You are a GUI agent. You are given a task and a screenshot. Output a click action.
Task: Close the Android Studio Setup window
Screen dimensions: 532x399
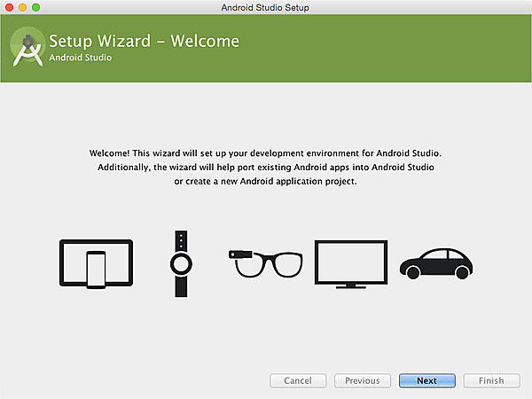pyautogui.click(x=10, y=7)
